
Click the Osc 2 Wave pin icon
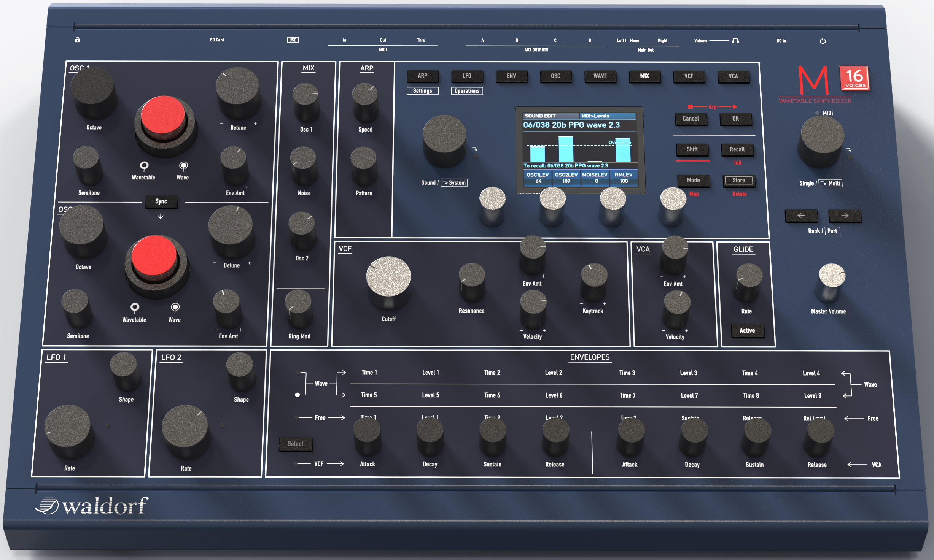coord(175,307)
